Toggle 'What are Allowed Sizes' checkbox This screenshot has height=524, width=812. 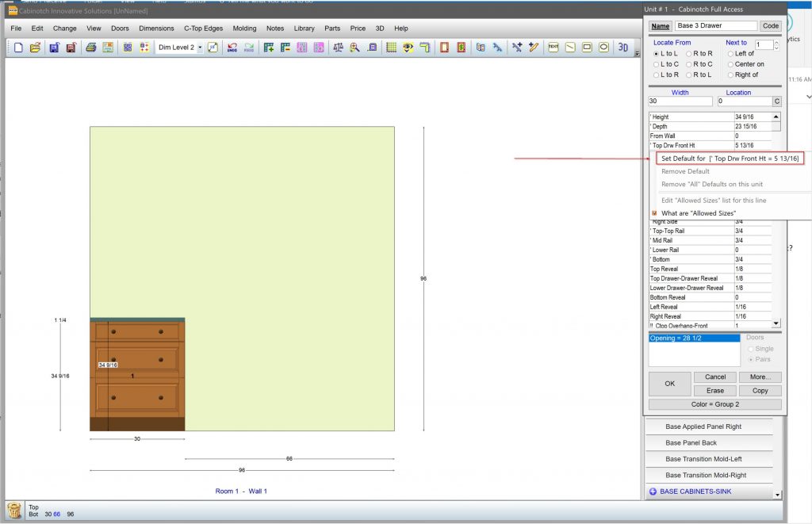pyautogui.click(x=654, y=213)
